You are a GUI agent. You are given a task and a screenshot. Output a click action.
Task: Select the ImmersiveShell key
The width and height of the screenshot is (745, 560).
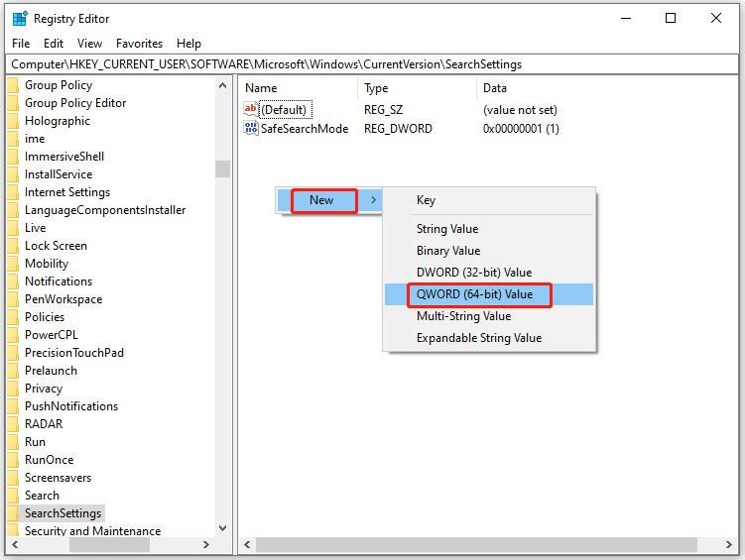click(64, 157)
